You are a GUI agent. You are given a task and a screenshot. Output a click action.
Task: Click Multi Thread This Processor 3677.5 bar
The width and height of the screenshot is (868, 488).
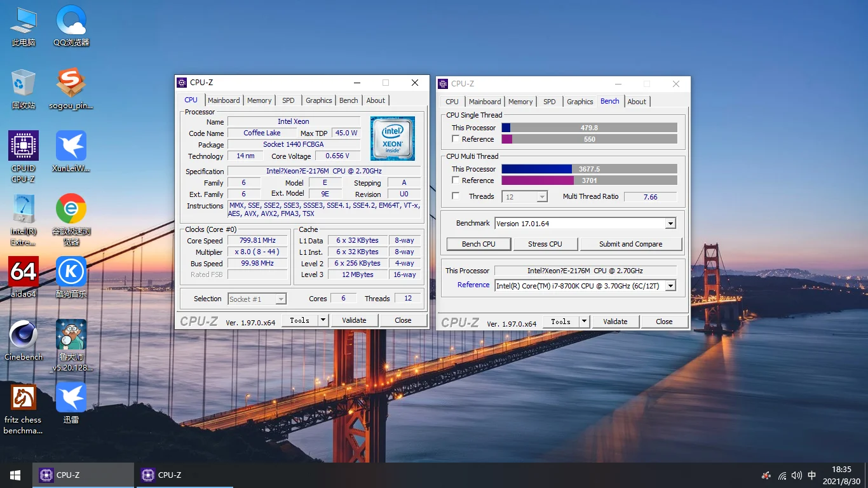click(589, 169)
